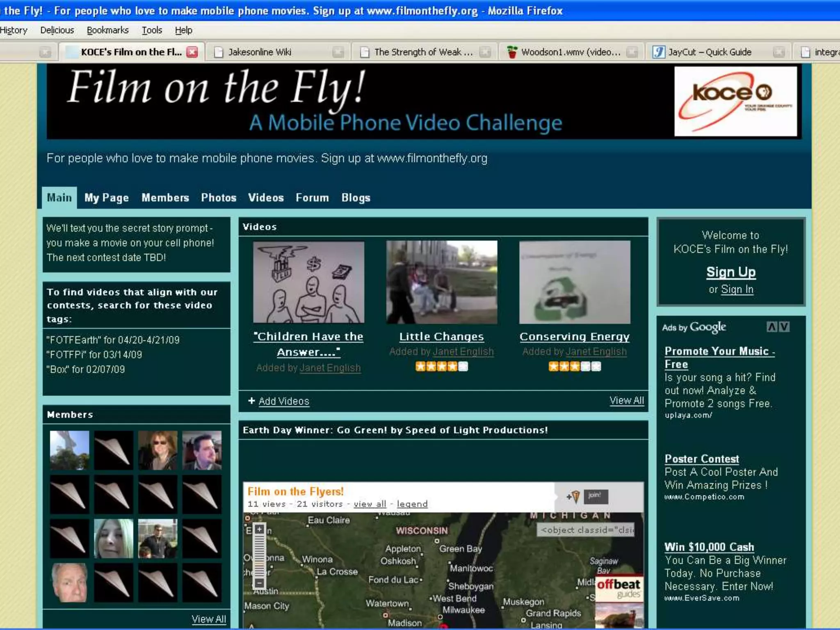The image size is (840, 630).
Task: Click Google ads next arrow icon
Action: tap(784, 327)
